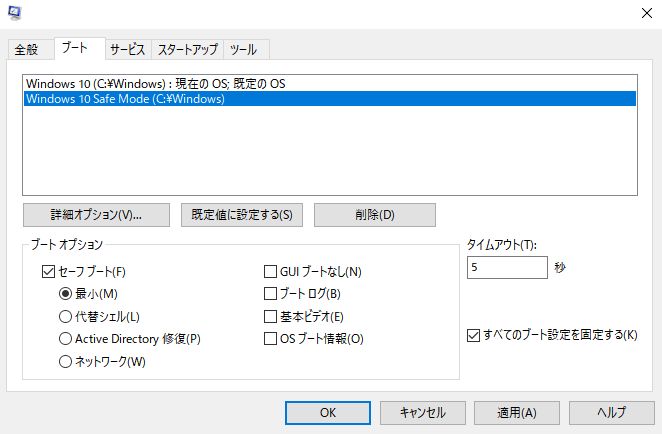Viewport: 662px width, 434px height.
Task: Tick the ブート ログ(B) checkbox
Action: tap(270, 293)
